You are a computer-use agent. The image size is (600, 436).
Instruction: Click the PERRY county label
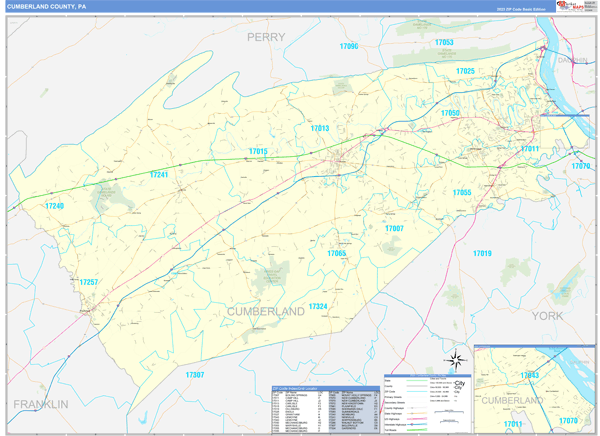pos(266,37)
